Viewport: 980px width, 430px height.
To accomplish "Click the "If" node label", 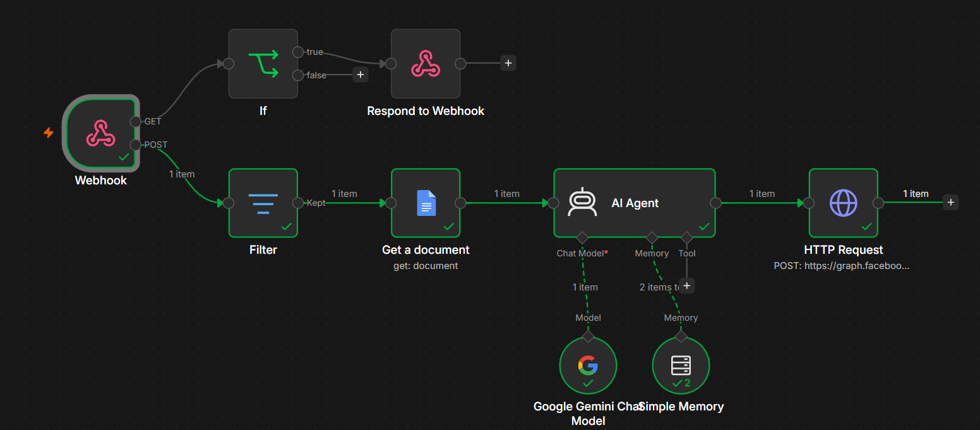I will point(263,110).
